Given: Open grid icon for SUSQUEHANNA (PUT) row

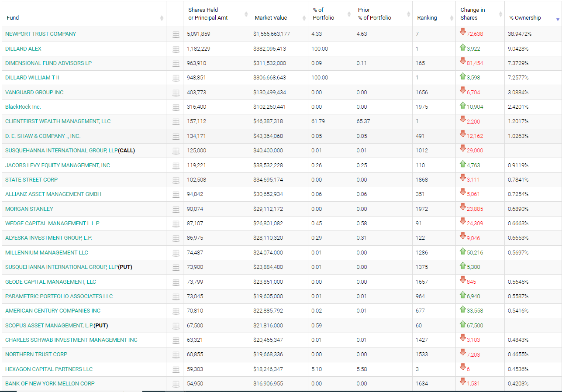Looking at the screenshot, I should coord(176,268).
